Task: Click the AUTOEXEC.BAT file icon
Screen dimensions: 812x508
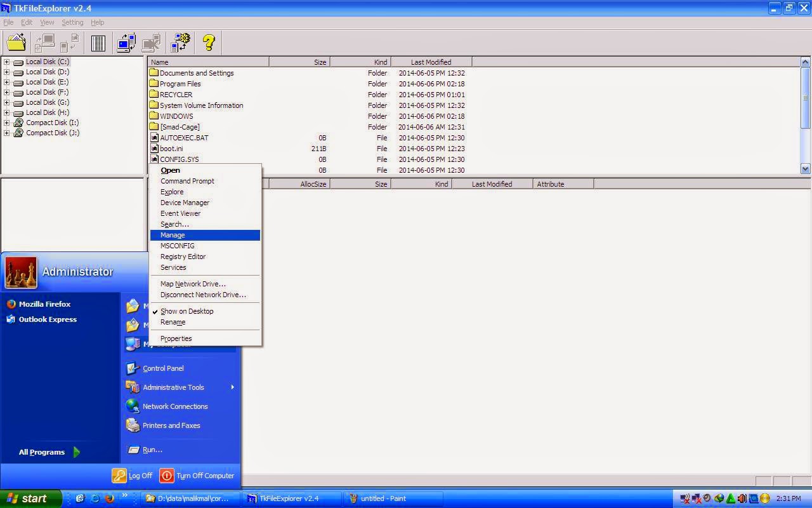Action: 154,138
